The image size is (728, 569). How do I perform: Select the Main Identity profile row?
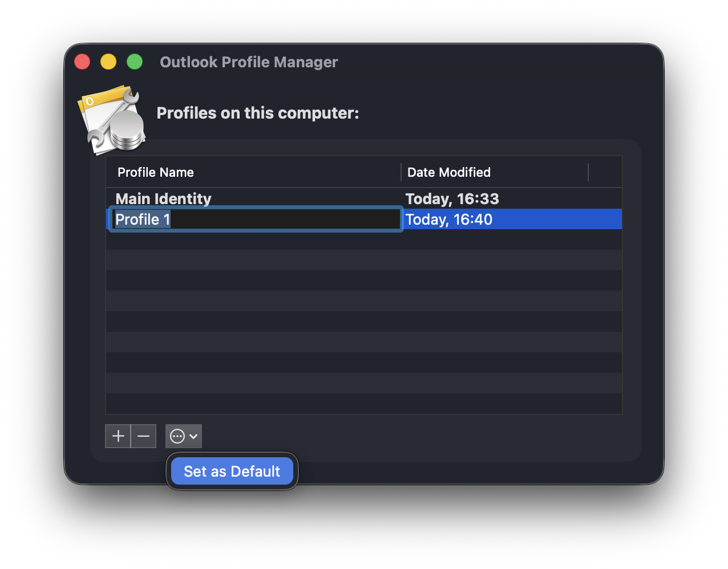click(x=364, y=198)
